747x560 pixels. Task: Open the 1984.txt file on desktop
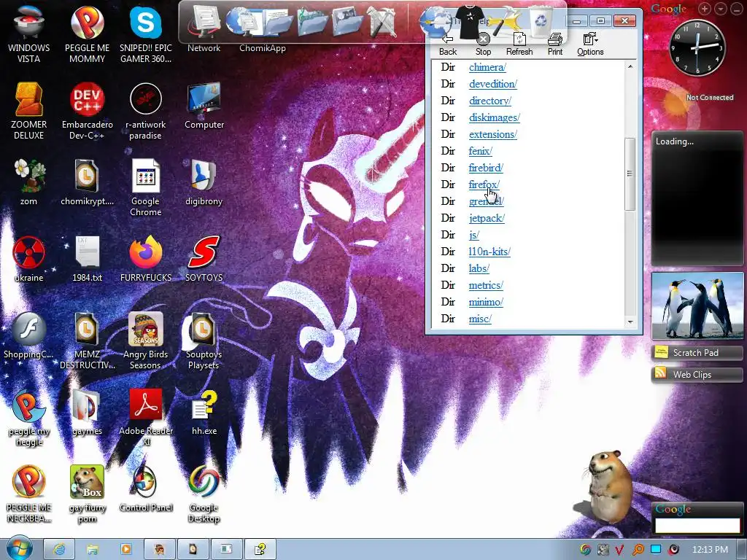88,258
